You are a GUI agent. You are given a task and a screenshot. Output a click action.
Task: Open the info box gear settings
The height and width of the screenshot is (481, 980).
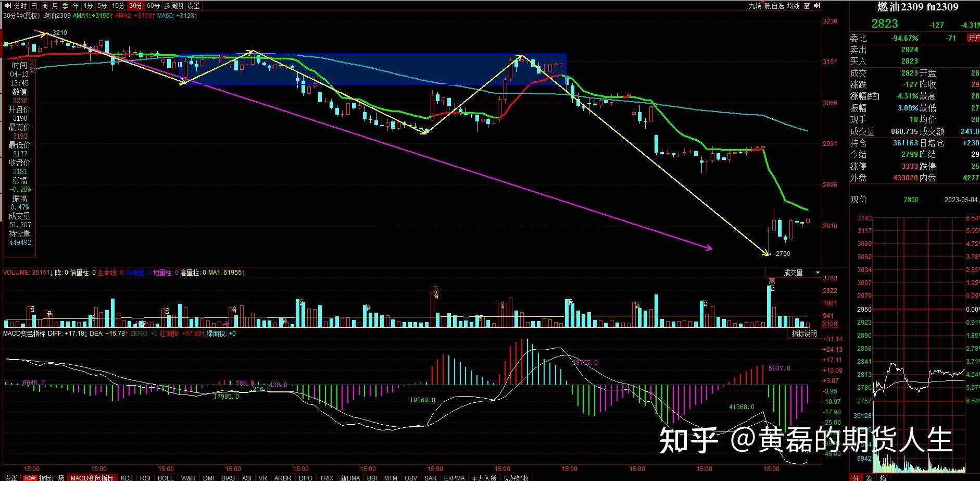[32, 69]
